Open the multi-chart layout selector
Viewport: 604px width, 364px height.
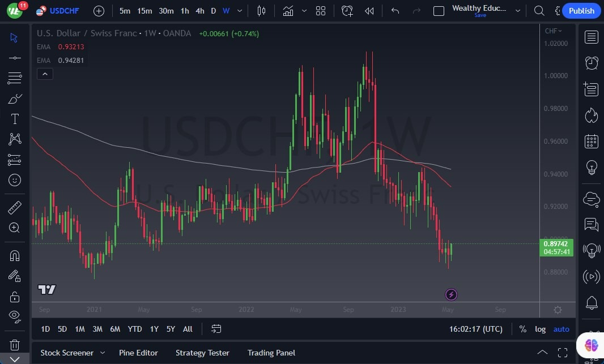click(321, 10)
